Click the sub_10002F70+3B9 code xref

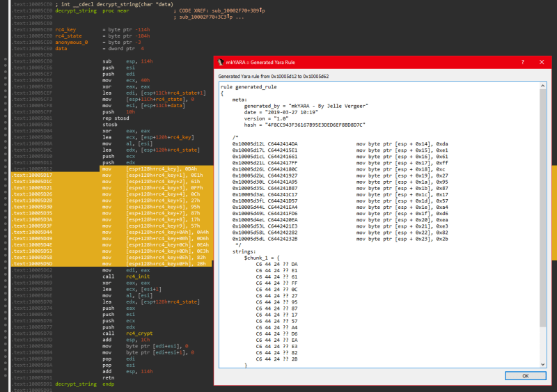(x=238, y=10)
